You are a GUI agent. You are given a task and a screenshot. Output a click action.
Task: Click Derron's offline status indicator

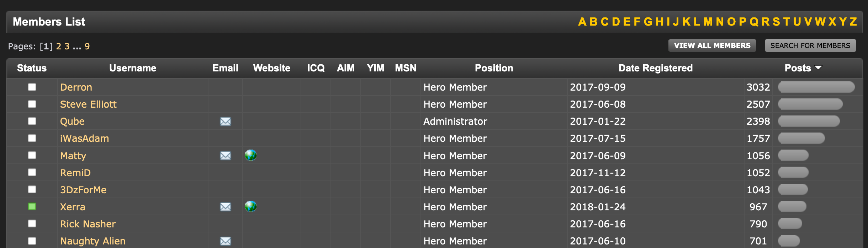(x=32, y=87)
